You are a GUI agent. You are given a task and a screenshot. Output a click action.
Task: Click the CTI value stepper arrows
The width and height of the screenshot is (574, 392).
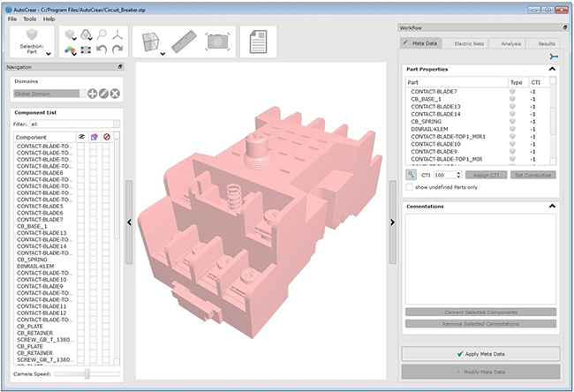tap(458, 175)
